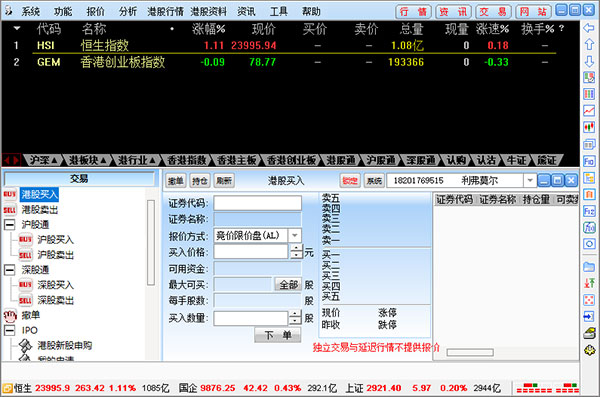The height and width of the screenshot is (397, 600).
Task: Click the 行情 button at top right
Action: pos(413,11)
